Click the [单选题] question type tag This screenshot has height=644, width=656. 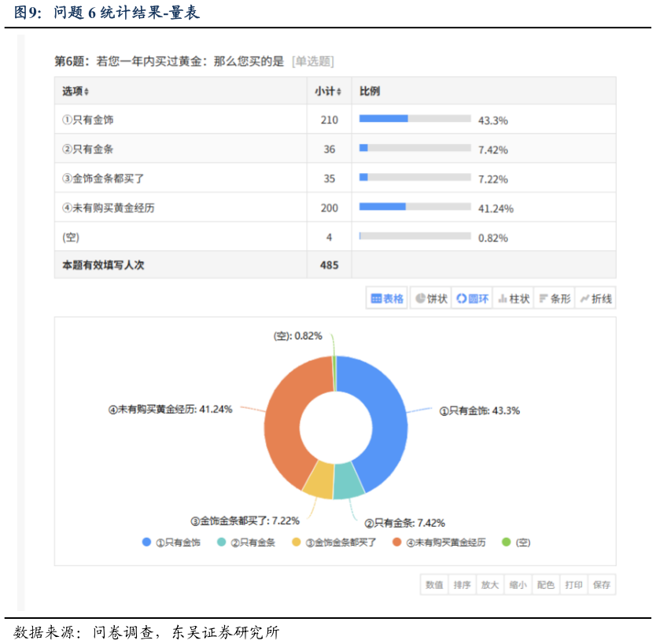click(x=313, y=61)
